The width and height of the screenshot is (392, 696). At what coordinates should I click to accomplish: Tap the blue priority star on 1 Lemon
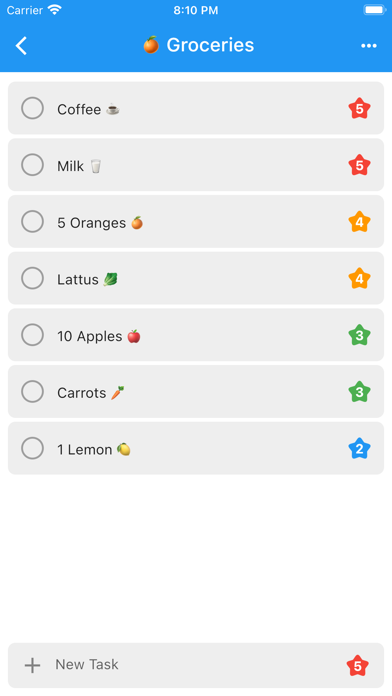click(x=359, y=449)
